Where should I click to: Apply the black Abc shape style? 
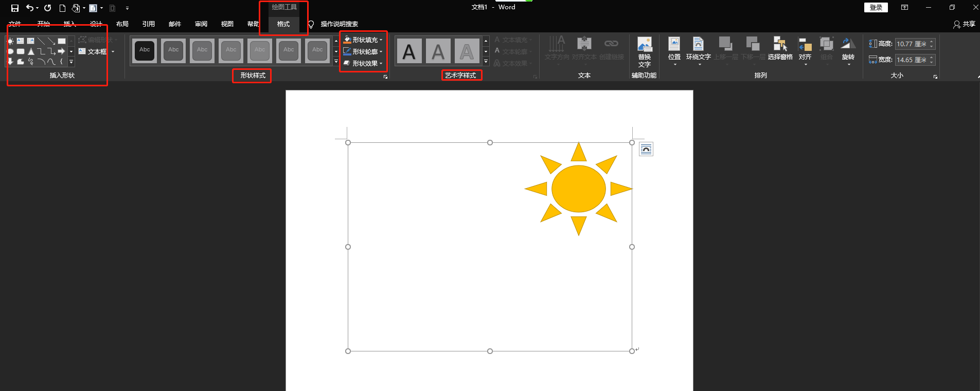coord(145,51)
